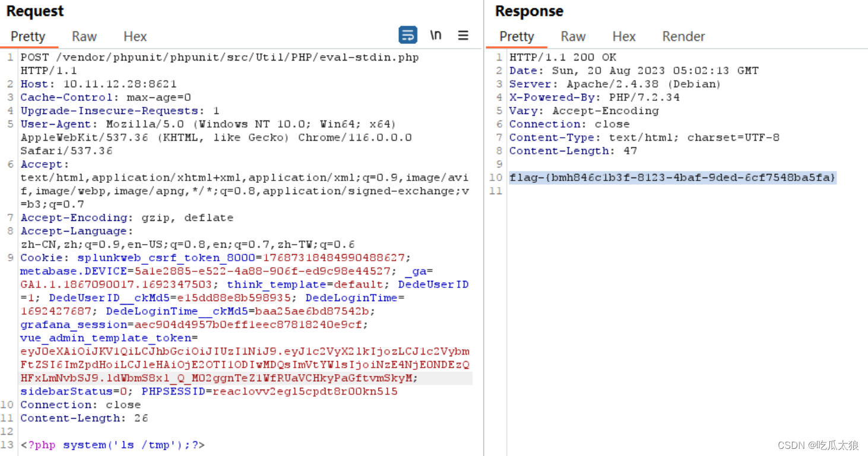Click the zh-CN language value line

188,245
